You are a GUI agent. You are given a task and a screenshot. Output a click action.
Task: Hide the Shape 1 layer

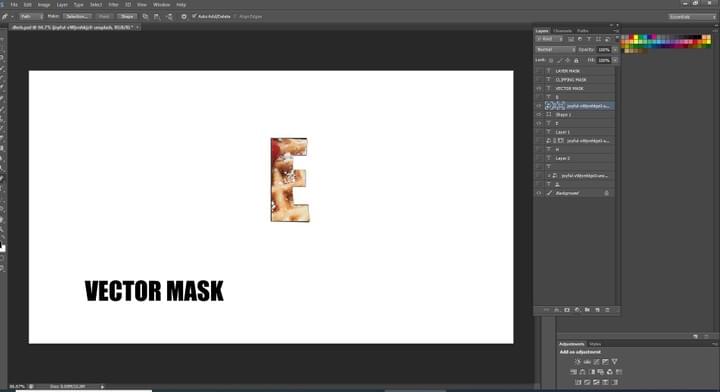point(539,115)
